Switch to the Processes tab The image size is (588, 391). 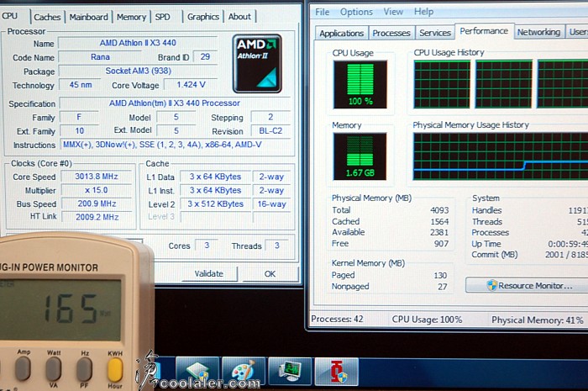pyautogui.click(x=391, y=33)
